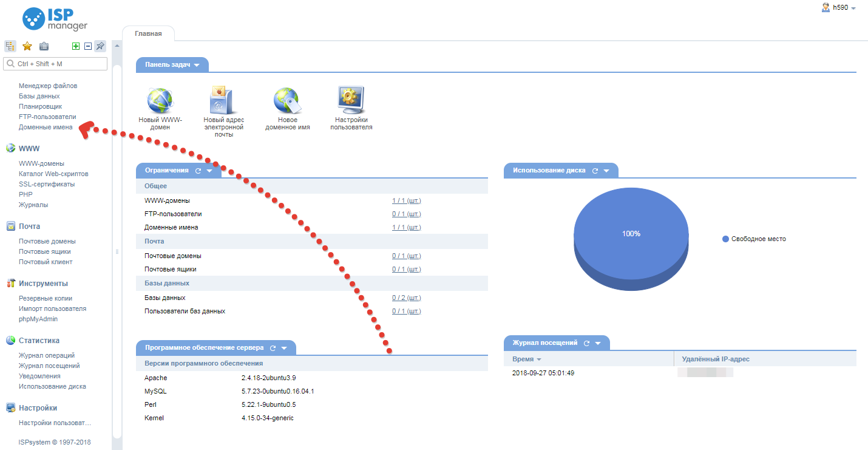Open Планировщик in sidebar
This screenshot has height=450, width=868.
point(40,106)
